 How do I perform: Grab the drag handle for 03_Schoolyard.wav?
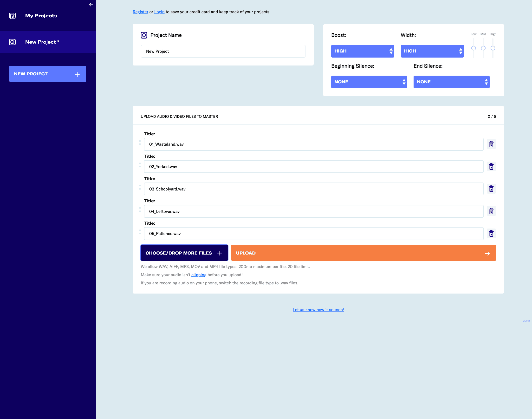point(140,187)
